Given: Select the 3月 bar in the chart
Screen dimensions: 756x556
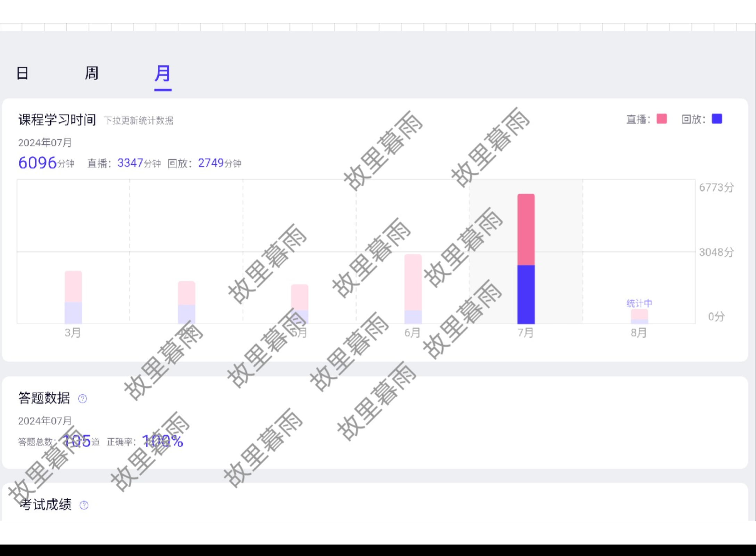Looking at the screenshot, I should coord(73,297).
